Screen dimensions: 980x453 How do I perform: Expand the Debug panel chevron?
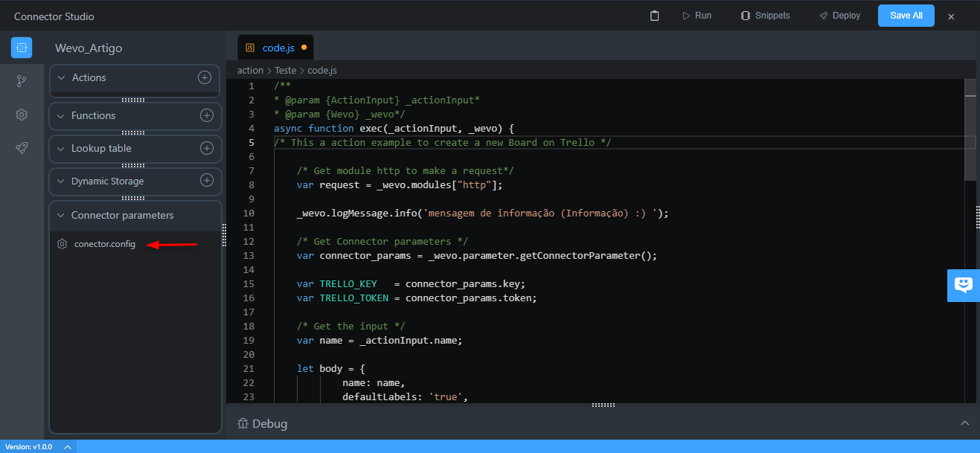[x=964, y=423]
